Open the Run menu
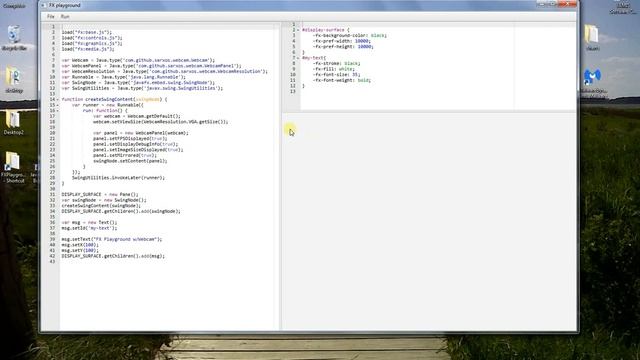Viewport: 640px width, 360px height. tap(65, 16)
